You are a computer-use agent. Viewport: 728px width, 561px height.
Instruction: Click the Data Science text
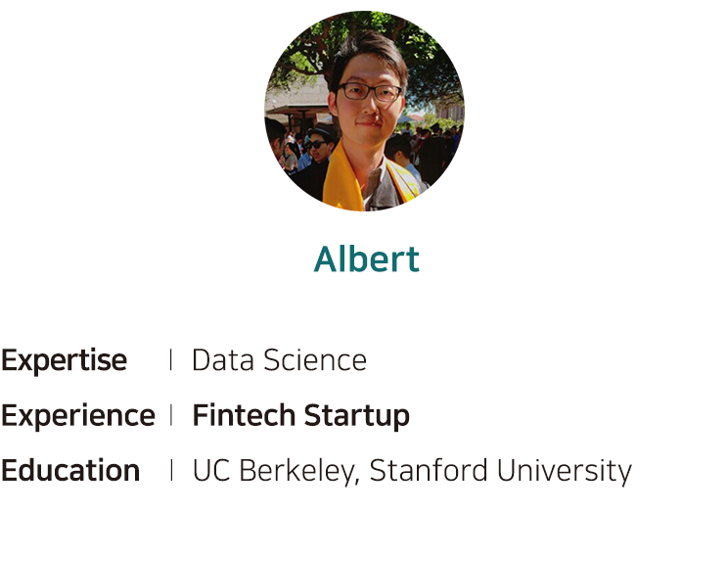click(279, 360)
